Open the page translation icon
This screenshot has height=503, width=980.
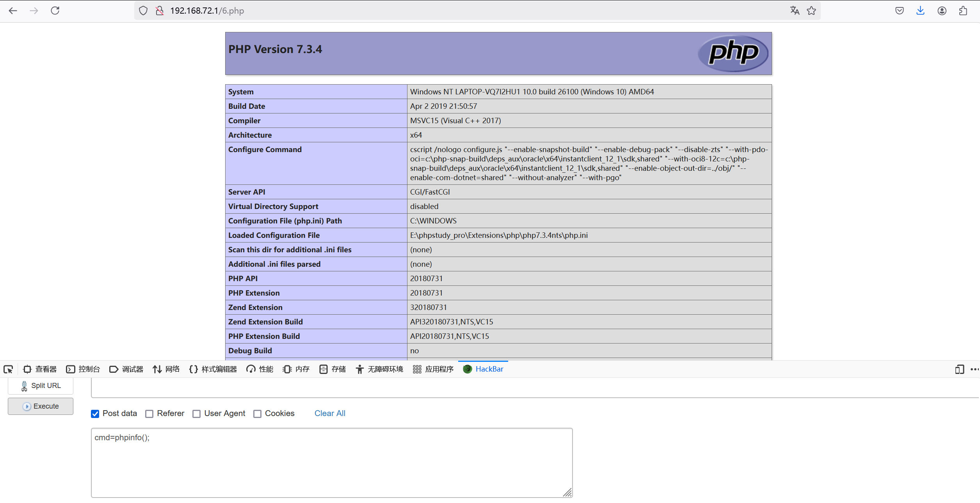(795, 11)
